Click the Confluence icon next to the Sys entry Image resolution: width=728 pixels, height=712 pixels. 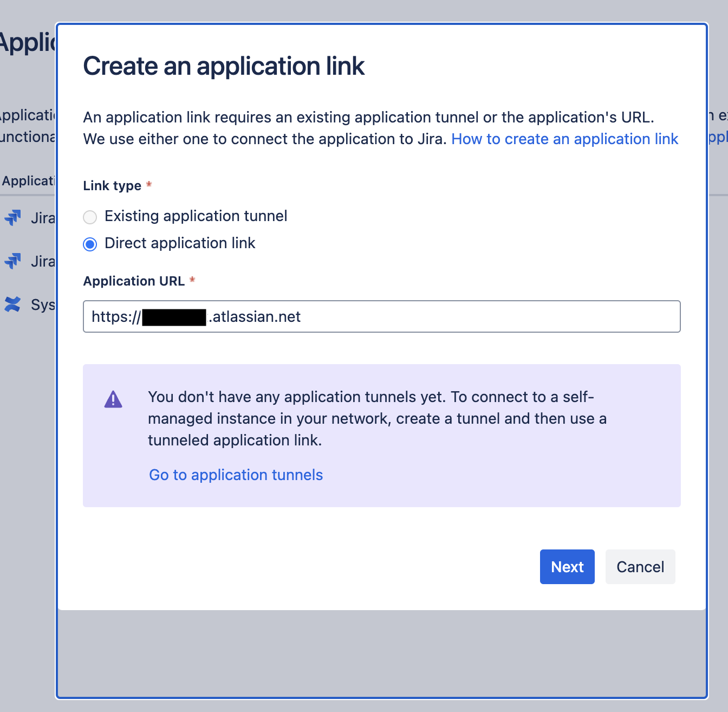point(12,305)
